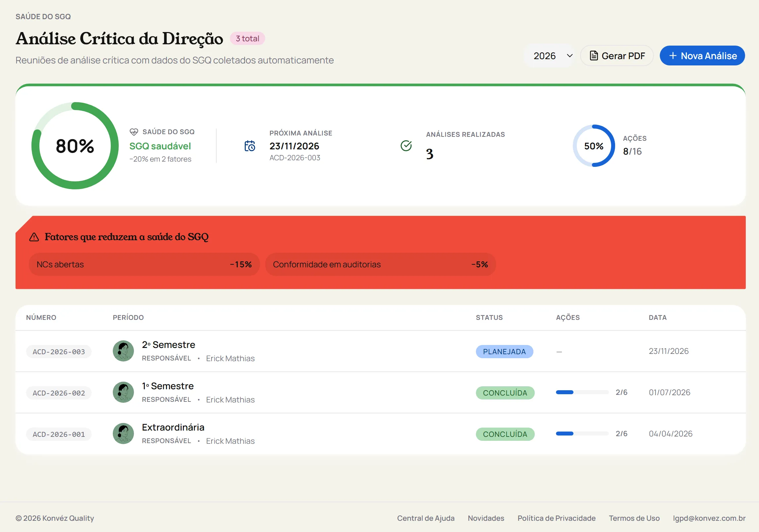Click ACD-2026-003 under Próxima Análise
This screenshot has width=759, height=532.
pyautogui.click(x=295, y=158)
